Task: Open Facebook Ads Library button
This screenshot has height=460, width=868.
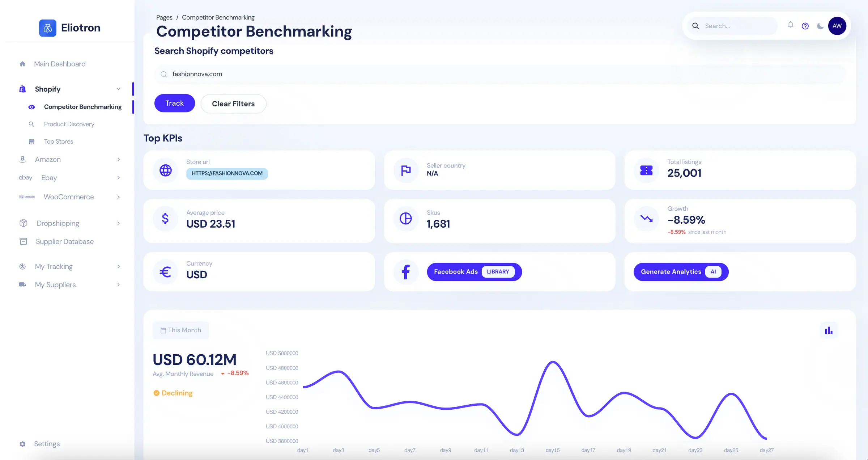Action: pyautogui.click(x=474, y=272)
